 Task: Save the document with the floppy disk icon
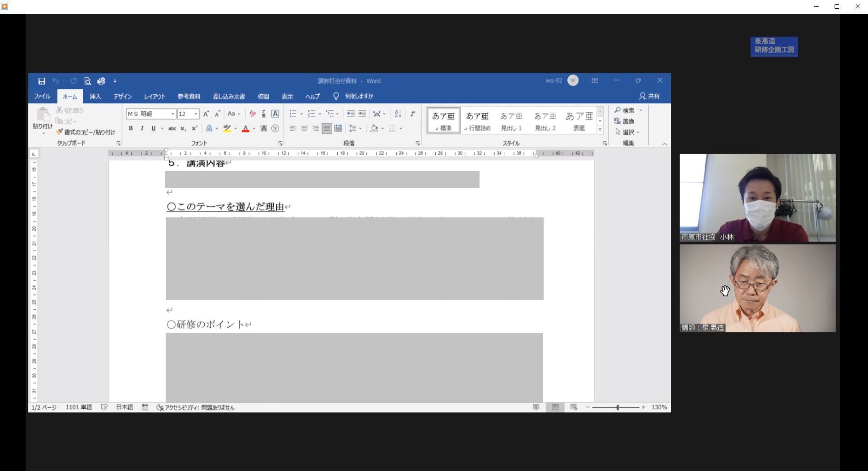coord(42,81)
